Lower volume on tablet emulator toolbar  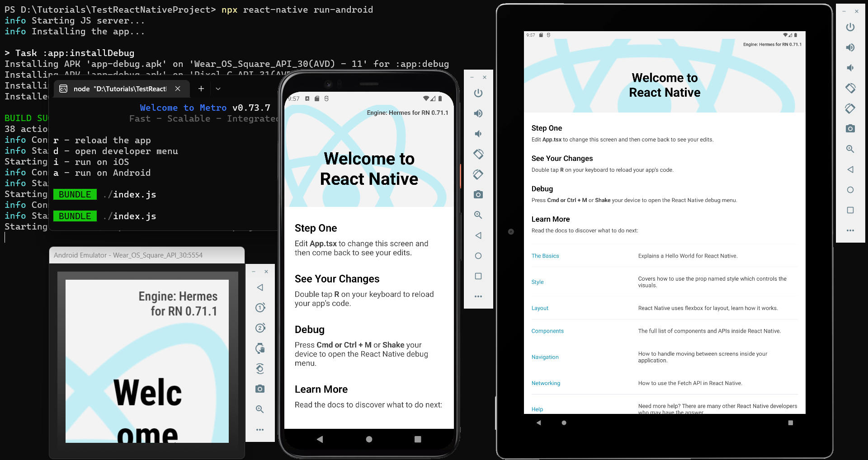tap(850, 68)
